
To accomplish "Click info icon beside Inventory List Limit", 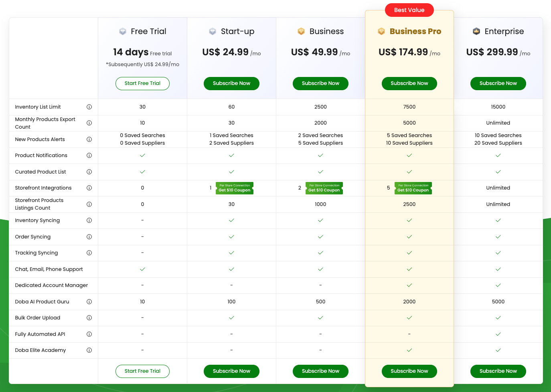I will 89,107.
